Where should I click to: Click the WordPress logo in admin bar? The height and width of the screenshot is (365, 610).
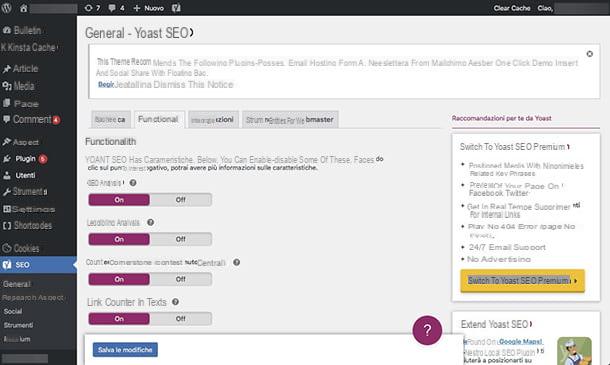7,8
